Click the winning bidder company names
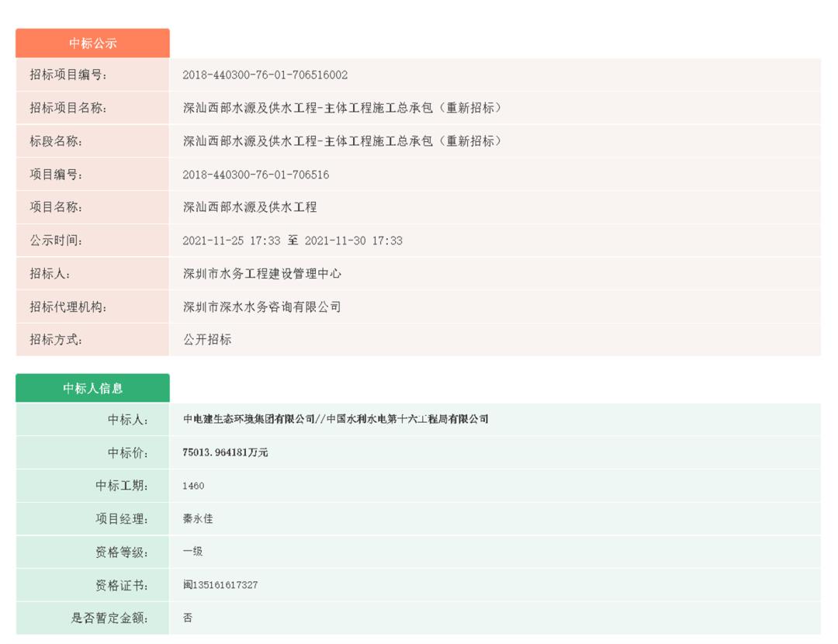The width and height of the screenshot is (838, 644). click(335, 419)
